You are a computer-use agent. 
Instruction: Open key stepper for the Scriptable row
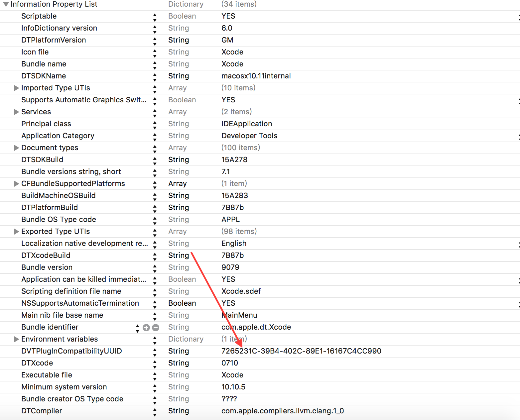coord(155,17)
